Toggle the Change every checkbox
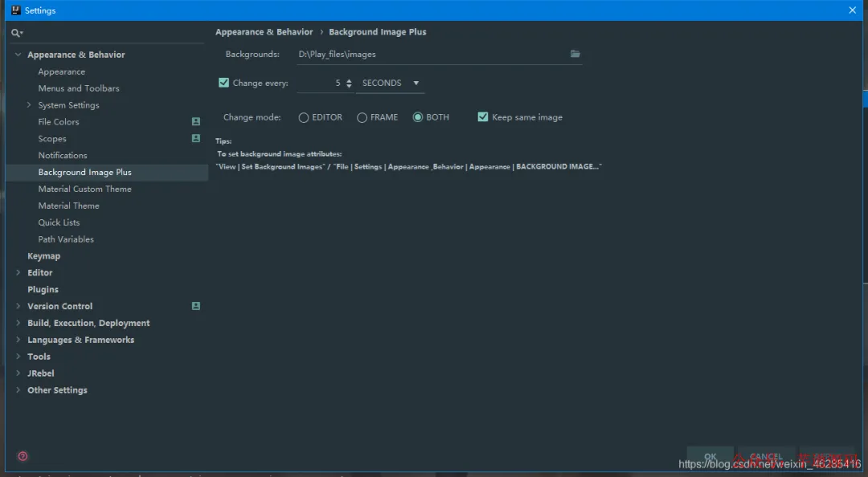This screenshot has height=477, width=868. (x=223, y=83)
